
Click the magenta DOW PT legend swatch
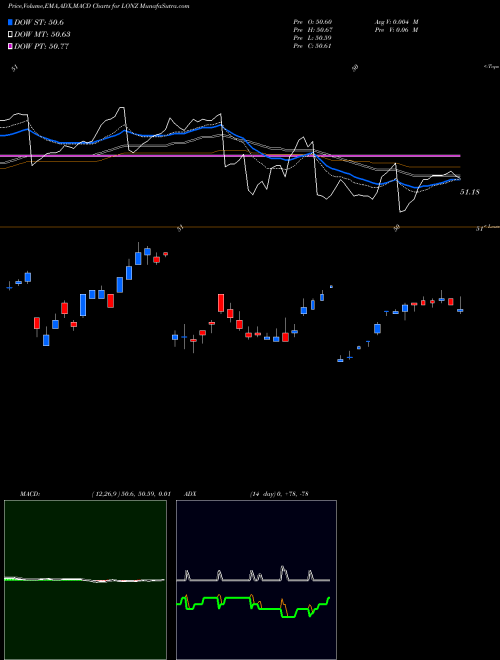pos(11,46)
